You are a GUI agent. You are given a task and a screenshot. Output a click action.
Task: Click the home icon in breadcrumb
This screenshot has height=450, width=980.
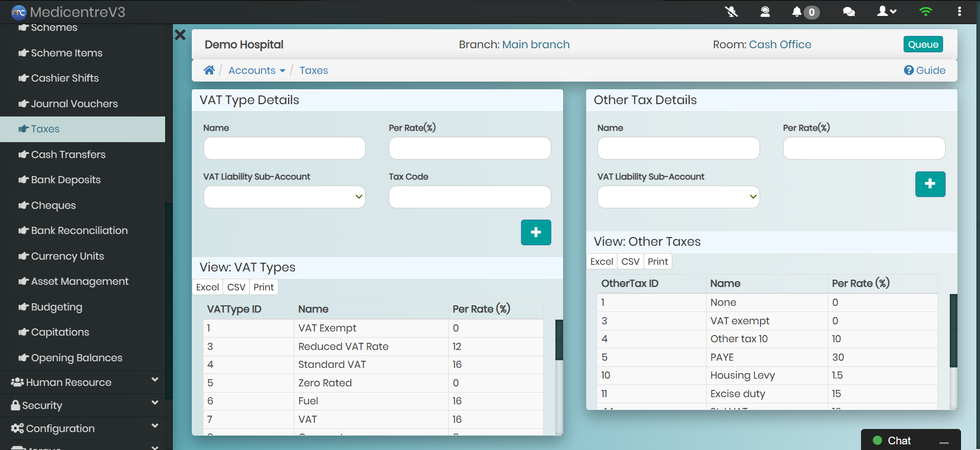209,70
